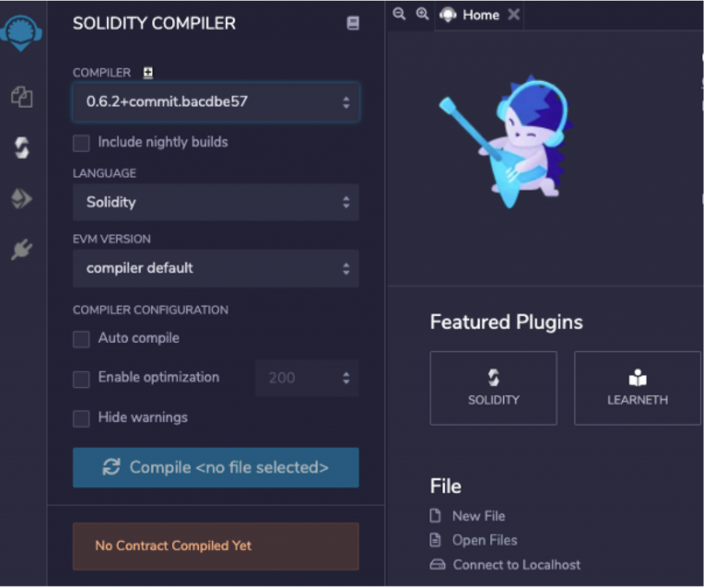Click the No Contract Compiled Yet notice

(x=215, y=546)
